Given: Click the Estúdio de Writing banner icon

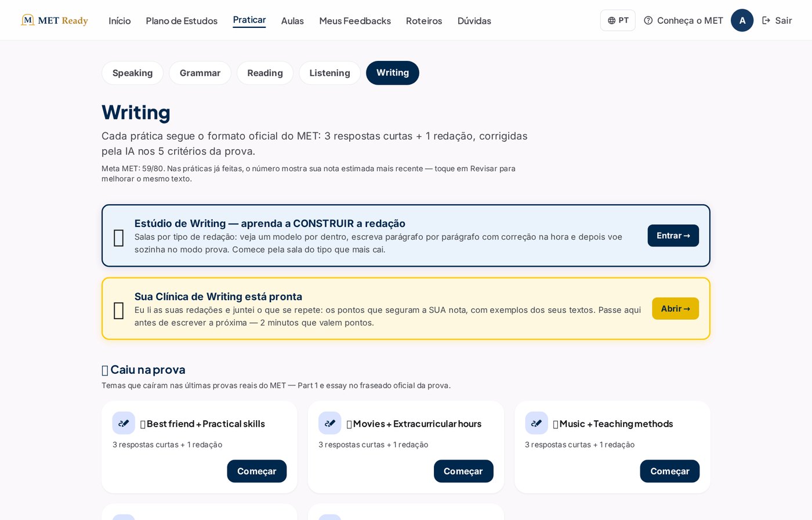Looking at the screenshot, I should pyautogui.click(x=119, y=237).
